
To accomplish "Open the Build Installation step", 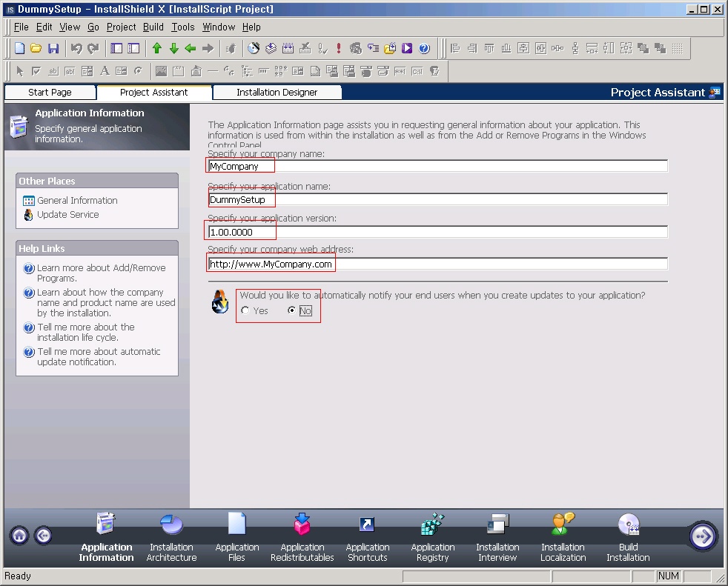I will click(628, 537).
